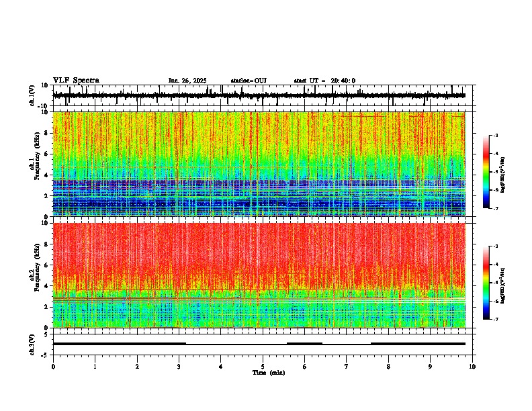Click the ch.2 colorbar "log(PSD)" label
This screenshot has width=532, height=411.
pyautogui.click(x=503, y=285)
